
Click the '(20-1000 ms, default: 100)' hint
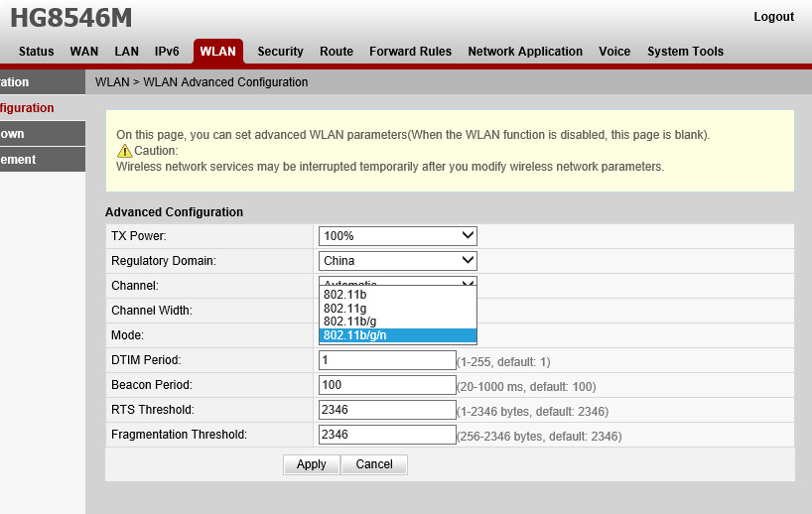pos(526,387)
